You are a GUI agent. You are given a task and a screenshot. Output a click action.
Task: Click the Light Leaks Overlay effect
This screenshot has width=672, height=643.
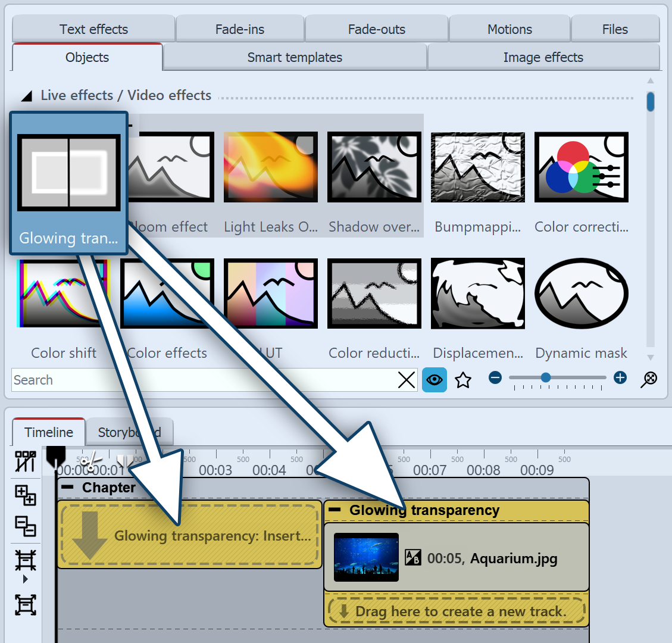(270, 167)
